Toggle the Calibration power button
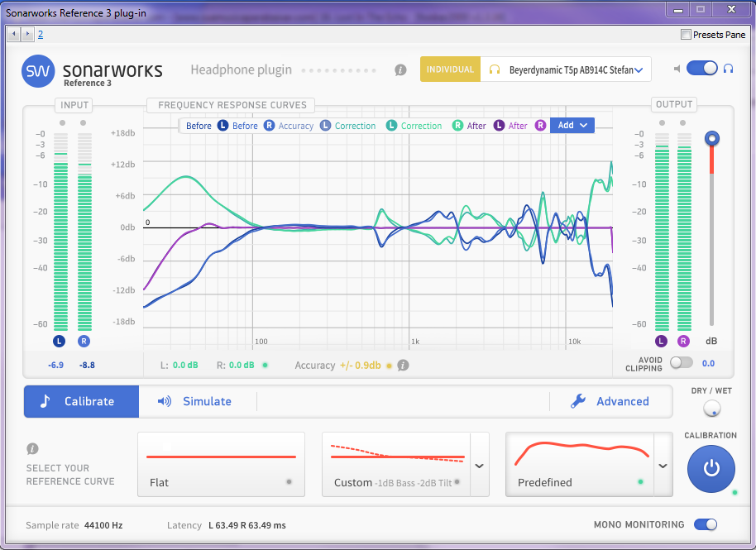 tap(711, 469)
